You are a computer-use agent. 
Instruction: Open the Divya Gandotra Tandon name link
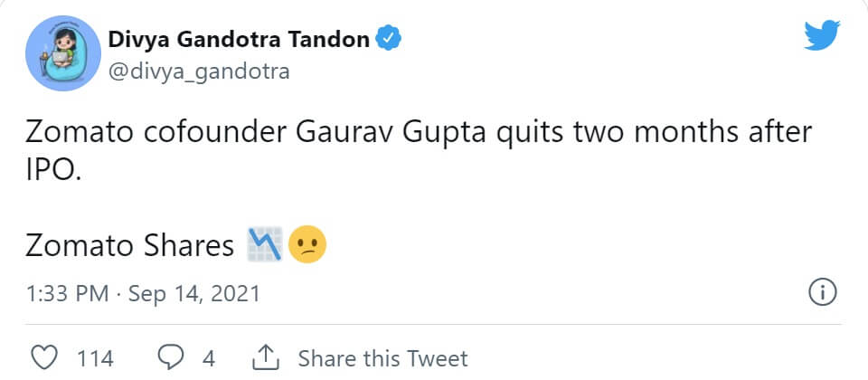point(239,39)
